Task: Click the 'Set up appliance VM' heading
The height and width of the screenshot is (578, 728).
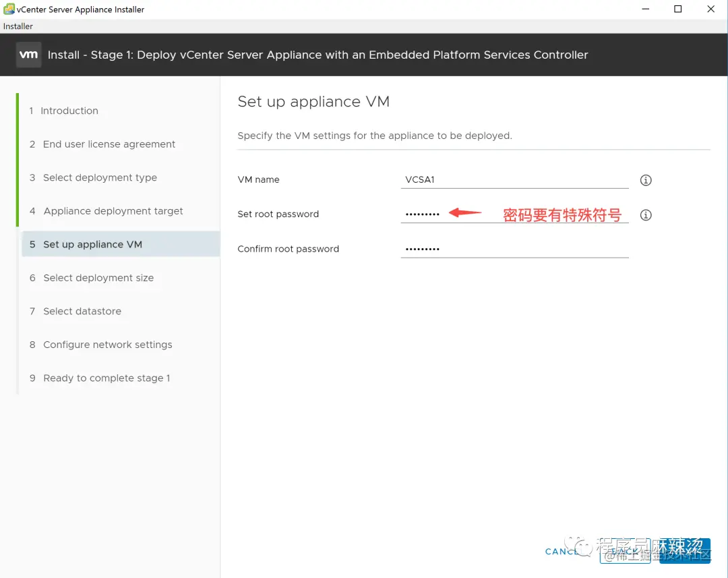Action: 313,102
